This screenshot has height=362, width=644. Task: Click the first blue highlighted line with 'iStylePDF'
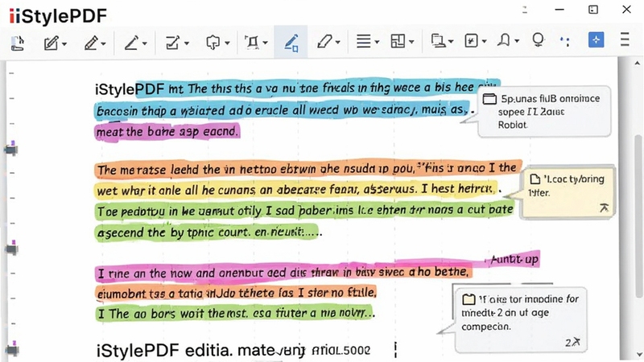[297, 88]
